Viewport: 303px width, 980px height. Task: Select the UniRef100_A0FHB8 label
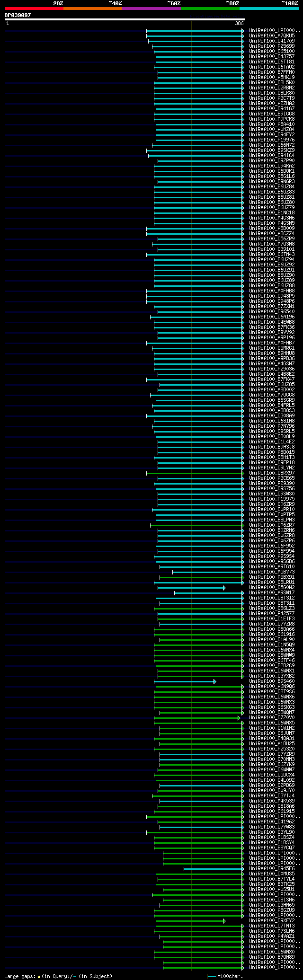click(272, 291)
